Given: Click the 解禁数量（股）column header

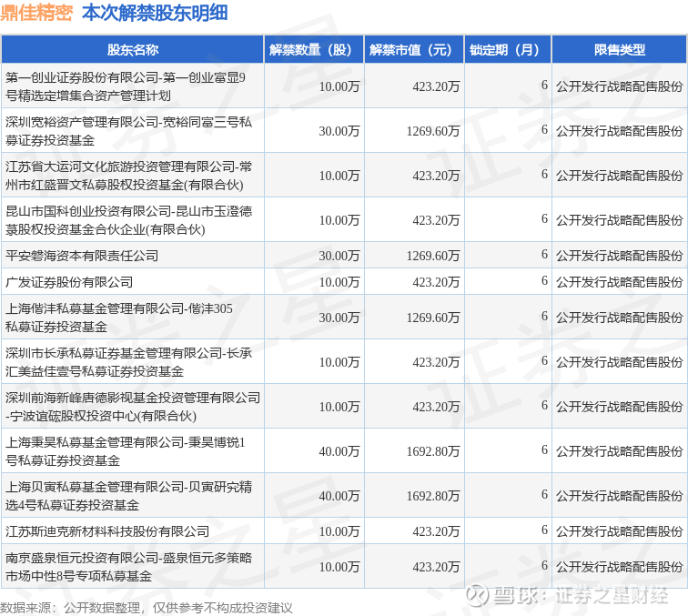Looking at the screenshot, I should (314, 49).
